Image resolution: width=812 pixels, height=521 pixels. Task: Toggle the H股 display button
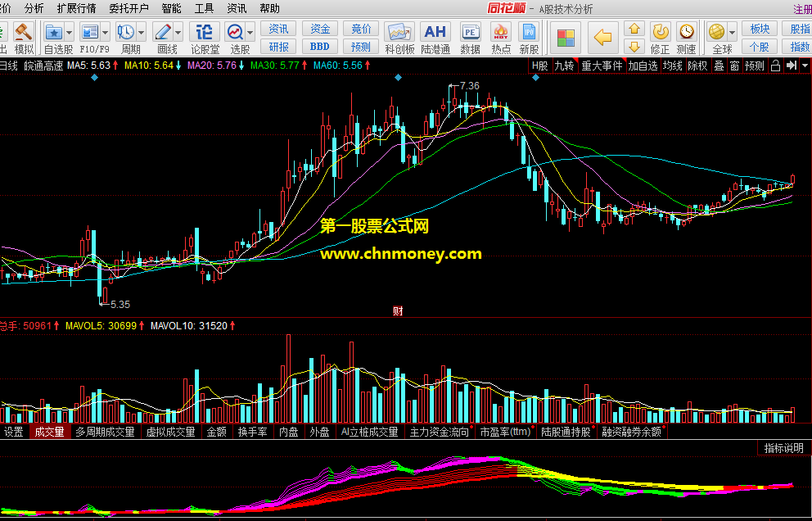tap(539, 66)
